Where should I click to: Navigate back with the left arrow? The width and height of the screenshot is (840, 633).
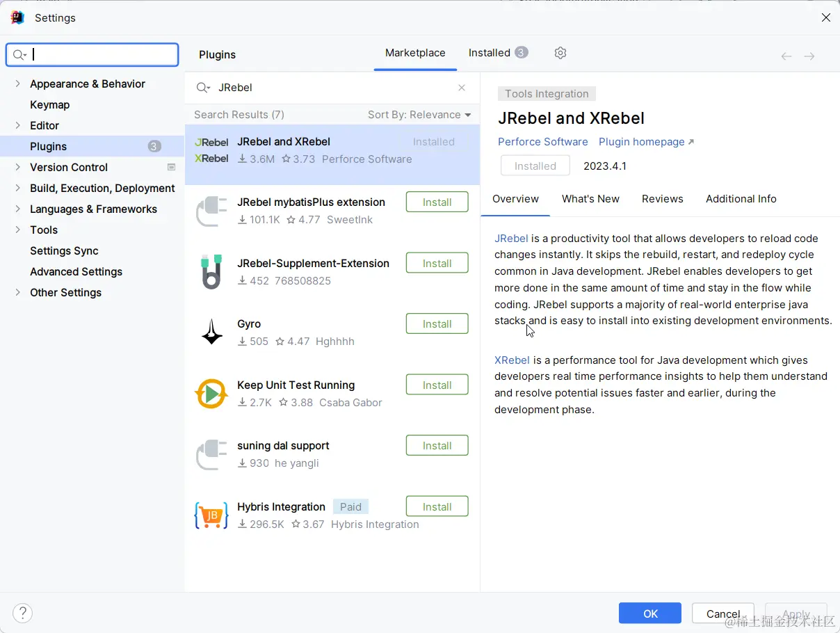click(x=786, y=56)
